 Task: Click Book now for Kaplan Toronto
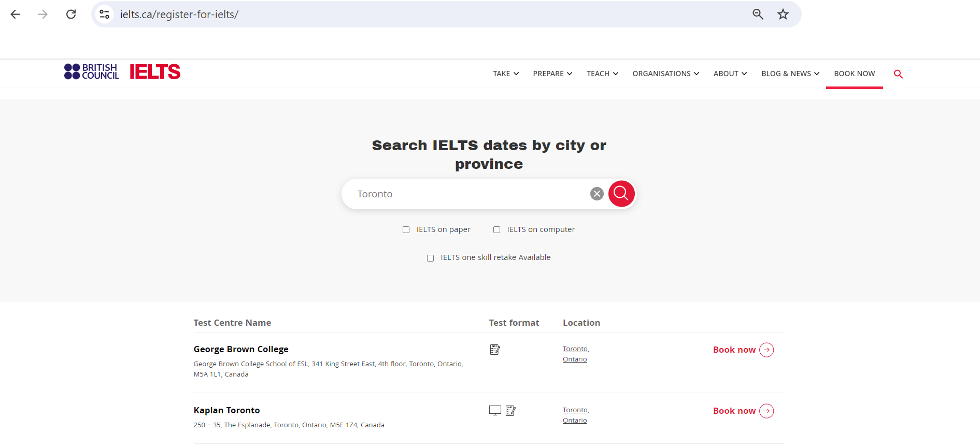(x=734, y=411)
